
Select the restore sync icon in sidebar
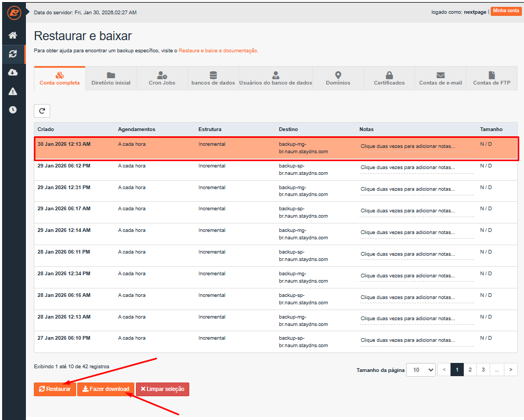pos(13,54)
